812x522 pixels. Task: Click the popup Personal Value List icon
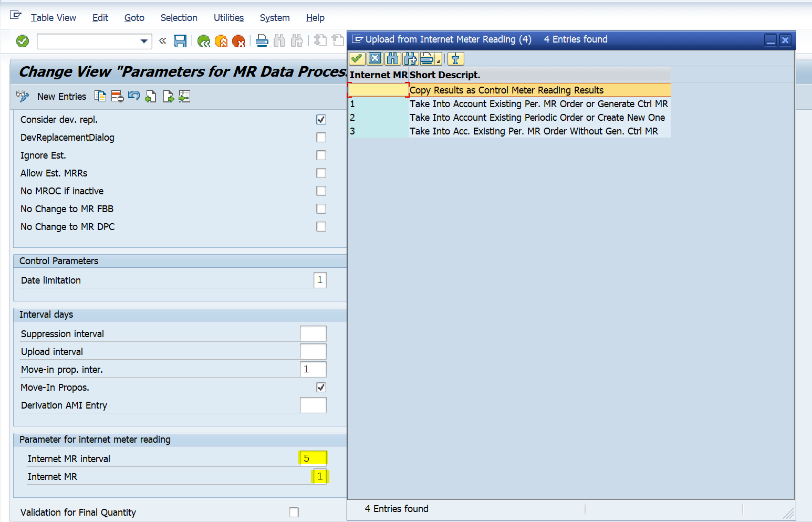tap(455, 58)
